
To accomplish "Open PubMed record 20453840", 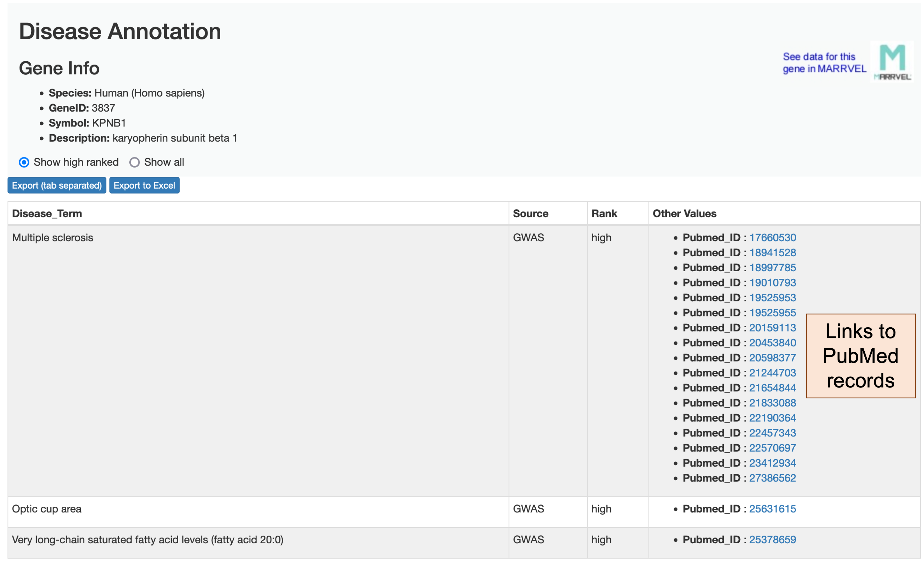I will pos(773,342).
